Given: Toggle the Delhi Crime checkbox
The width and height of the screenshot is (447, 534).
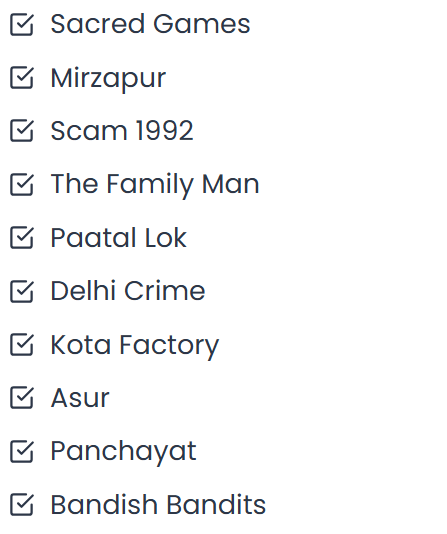Looking at the screenshot, I should pos(22,291).
